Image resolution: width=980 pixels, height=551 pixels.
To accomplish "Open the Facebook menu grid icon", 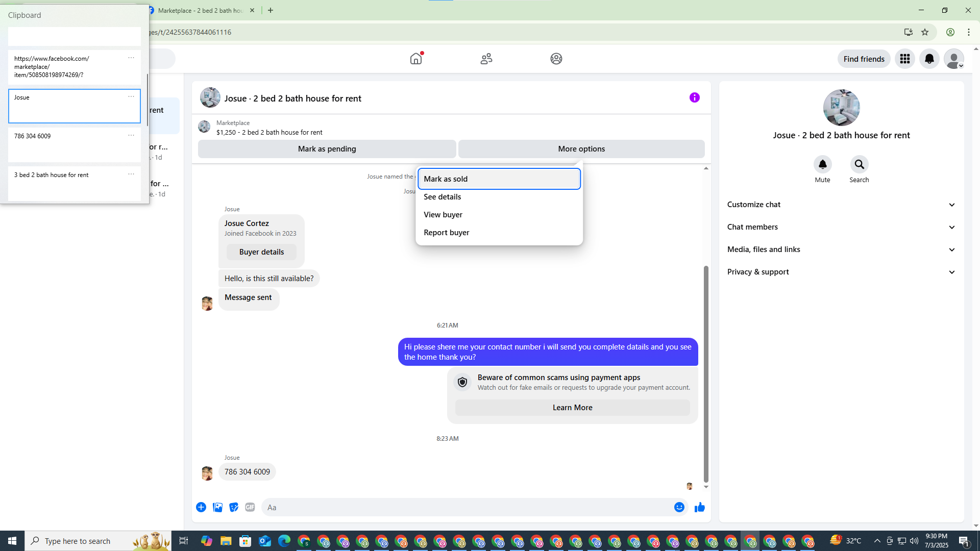I will 905,59.
